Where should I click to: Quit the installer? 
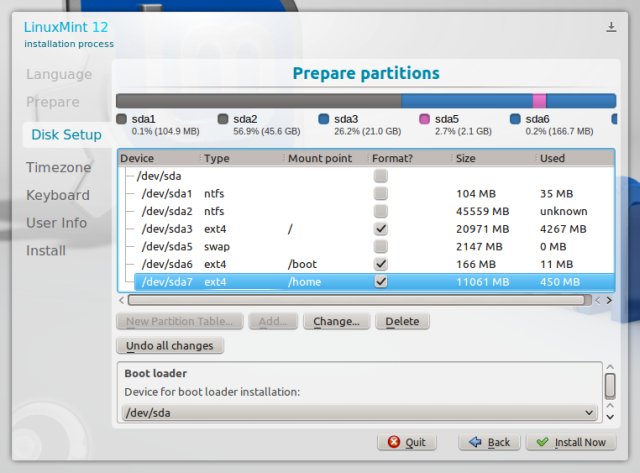click(407, 442)
